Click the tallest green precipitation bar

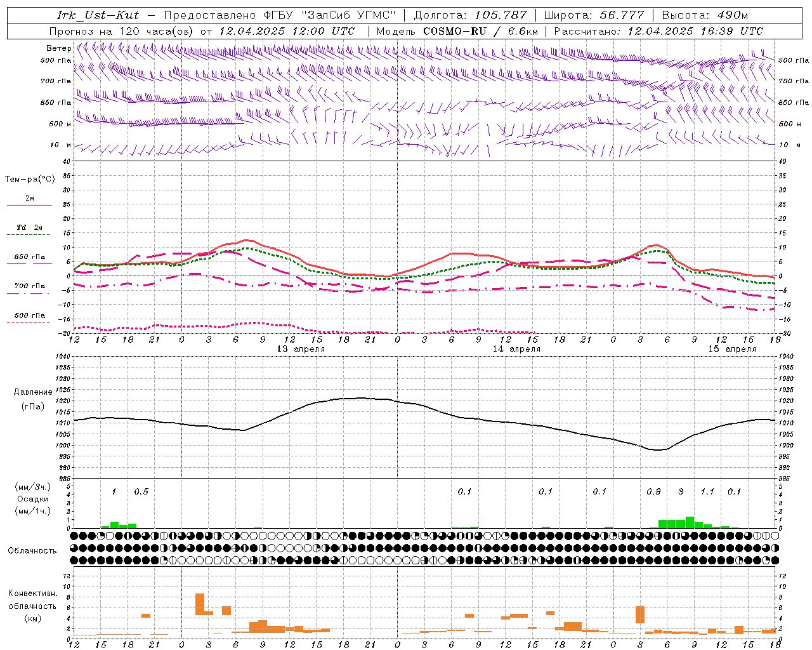point(690,522)
